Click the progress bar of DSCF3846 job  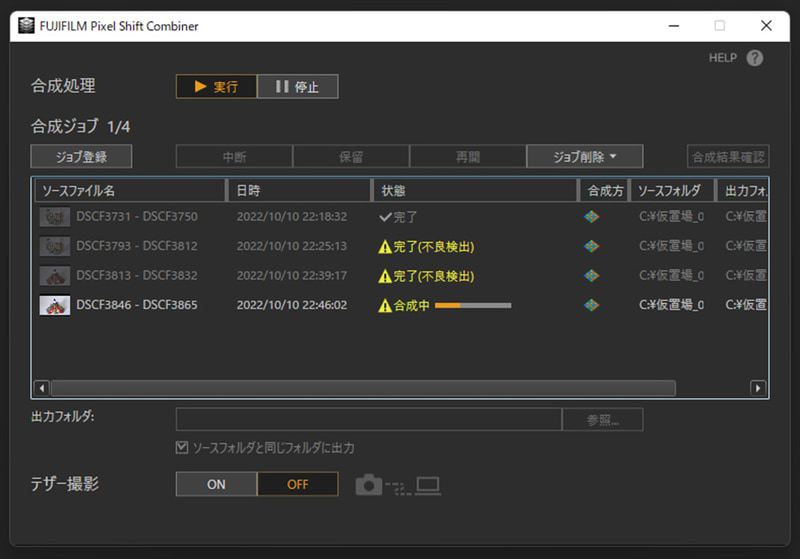[473, 306]
